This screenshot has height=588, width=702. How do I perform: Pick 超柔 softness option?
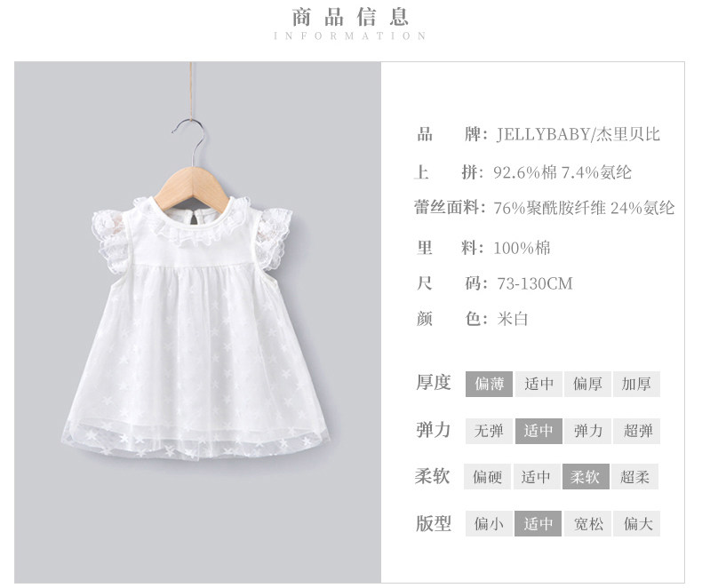coord(634,477)
